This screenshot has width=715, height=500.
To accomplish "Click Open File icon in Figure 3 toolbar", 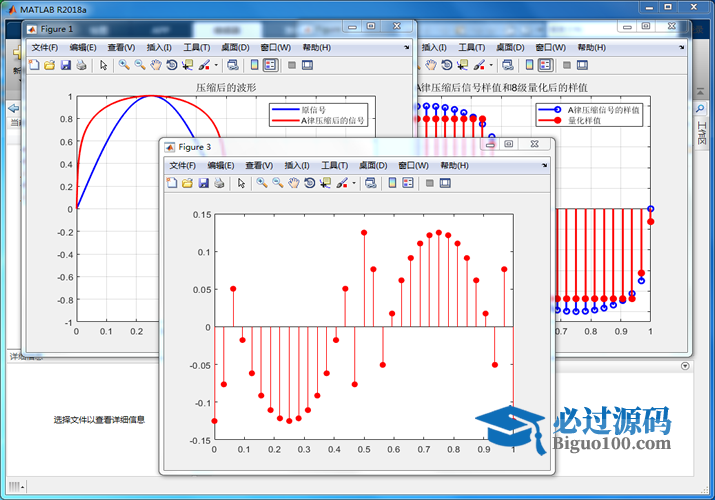I will 187,183.
